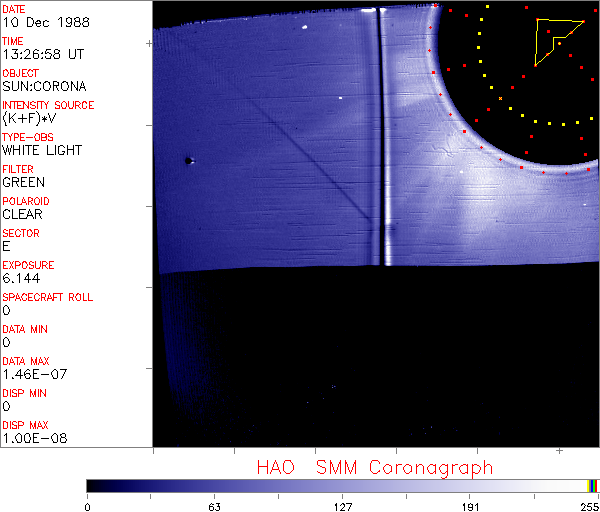This screenshot has width=600, height=512.
Task: Click the INTENSITY SOURCE label
Action: coord(48,105)
